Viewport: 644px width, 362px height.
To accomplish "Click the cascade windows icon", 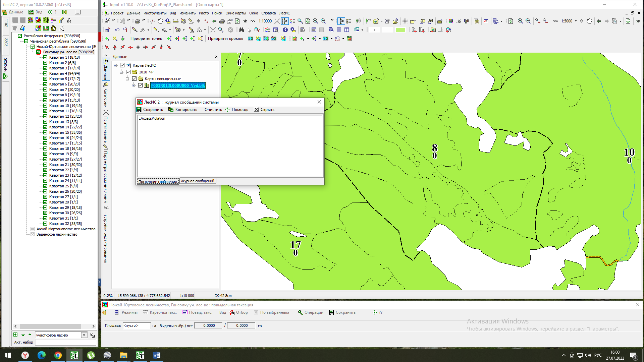I will pyautogui.click(x=331, y=30).
